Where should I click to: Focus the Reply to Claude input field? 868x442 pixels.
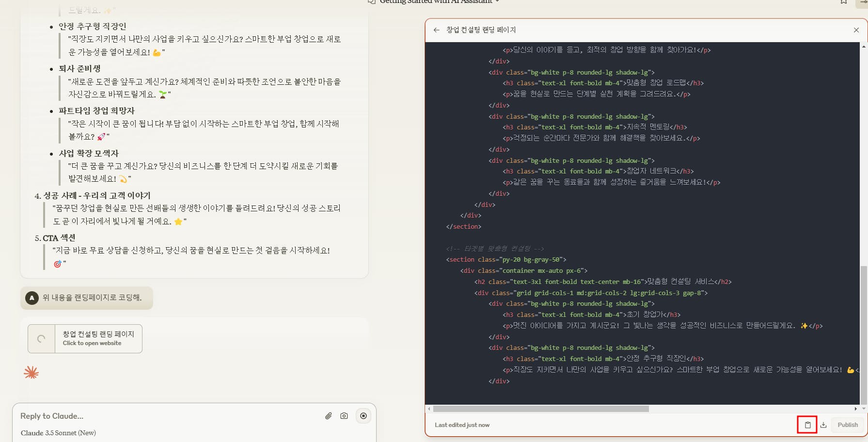tap(170, 416)
